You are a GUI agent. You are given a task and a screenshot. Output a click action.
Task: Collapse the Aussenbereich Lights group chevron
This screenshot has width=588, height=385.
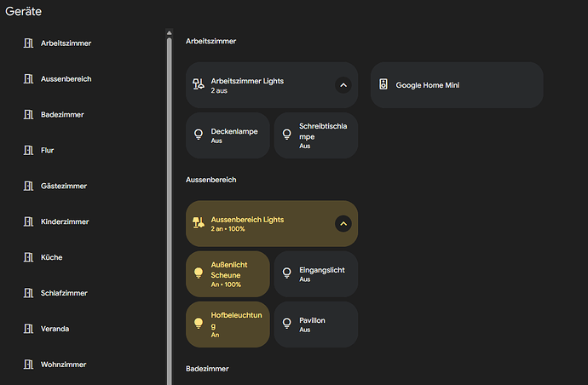coord(343,224)
